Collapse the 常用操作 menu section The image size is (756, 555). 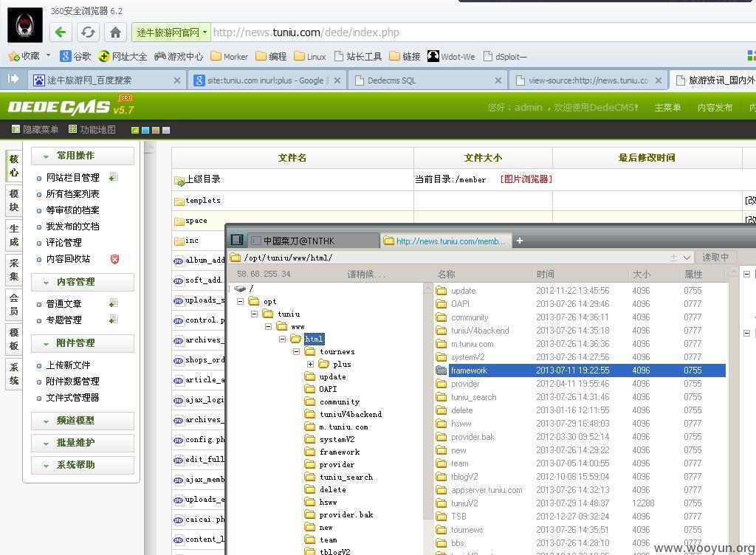click(83, 156)
